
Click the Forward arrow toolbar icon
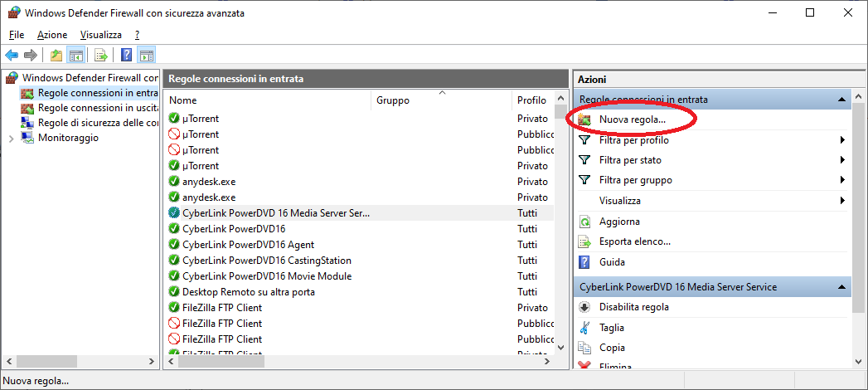pyautogui.click(x=31, y=55)
